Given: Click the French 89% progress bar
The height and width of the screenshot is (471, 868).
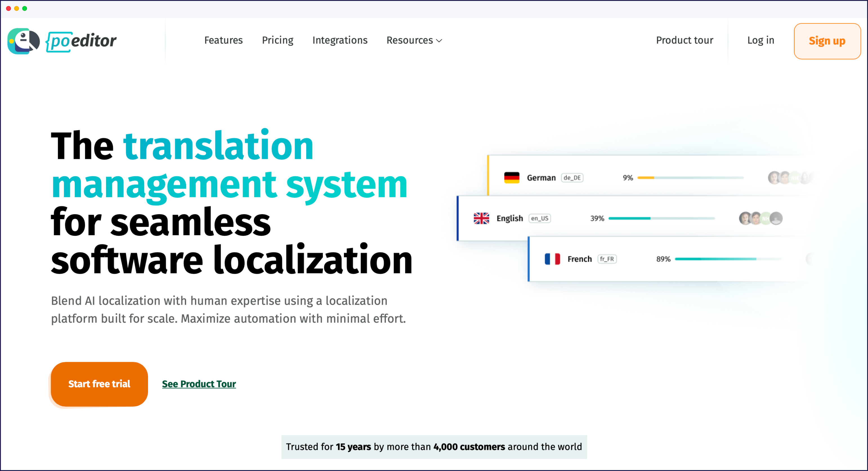Looking at the screenshot, I should 728,259.
